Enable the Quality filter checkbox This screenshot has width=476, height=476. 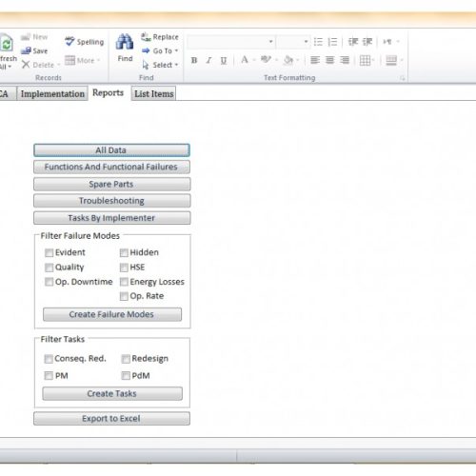click(49, 268)
